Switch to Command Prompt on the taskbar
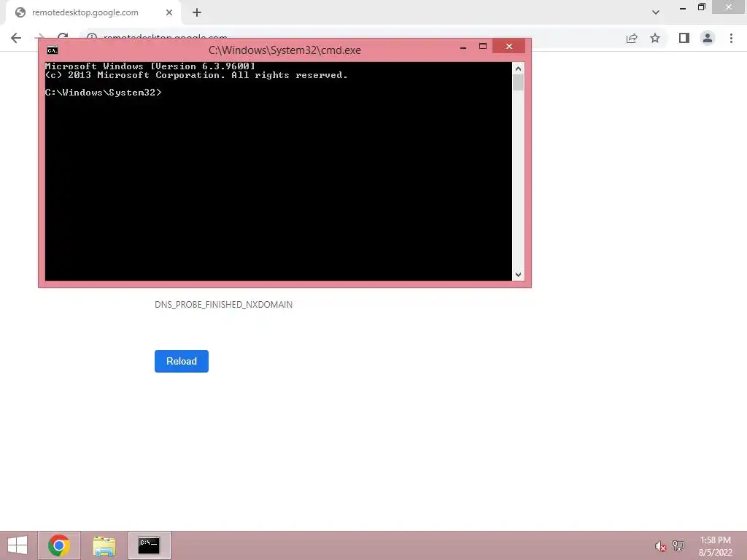747x560 pixels. (149, 545)
